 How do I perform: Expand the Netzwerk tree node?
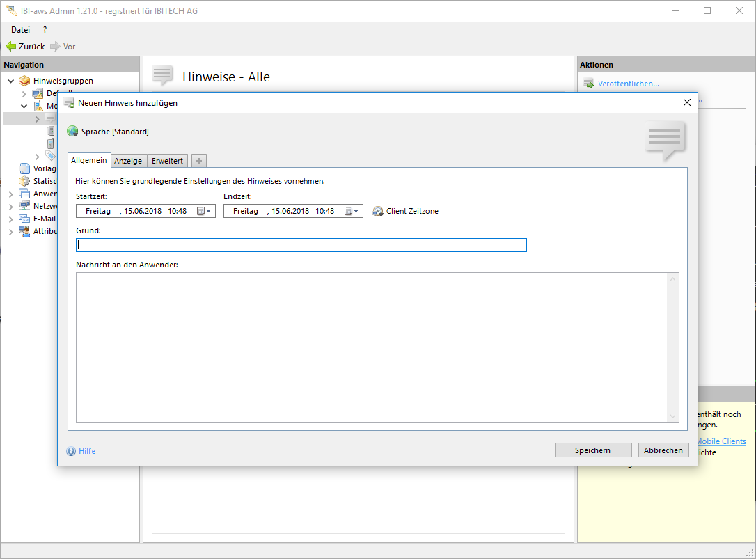(10, 207)
